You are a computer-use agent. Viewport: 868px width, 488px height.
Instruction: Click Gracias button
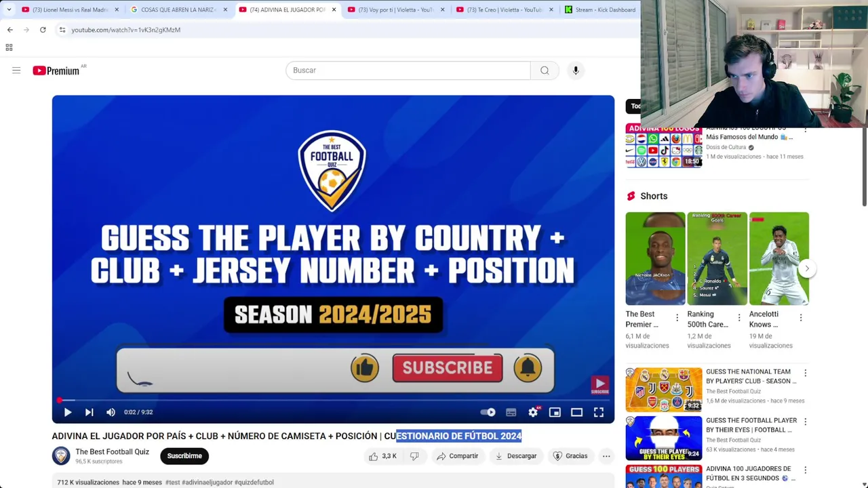pyautogui.click(x=570, y=456)
